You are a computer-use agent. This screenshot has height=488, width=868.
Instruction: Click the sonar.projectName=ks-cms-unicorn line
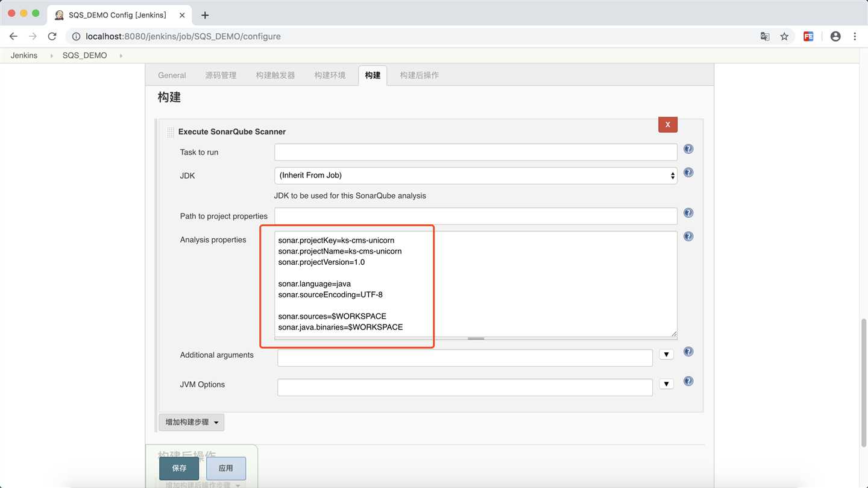coord(340,251)
